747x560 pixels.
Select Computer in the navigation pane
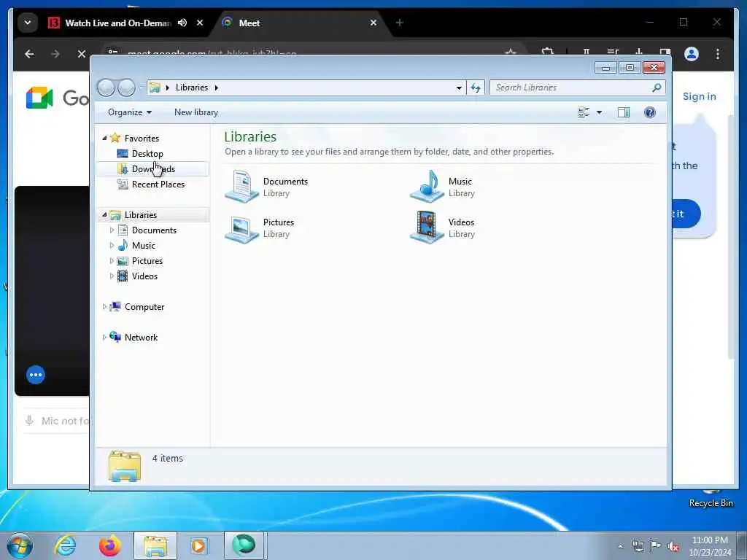coord(144,307)
